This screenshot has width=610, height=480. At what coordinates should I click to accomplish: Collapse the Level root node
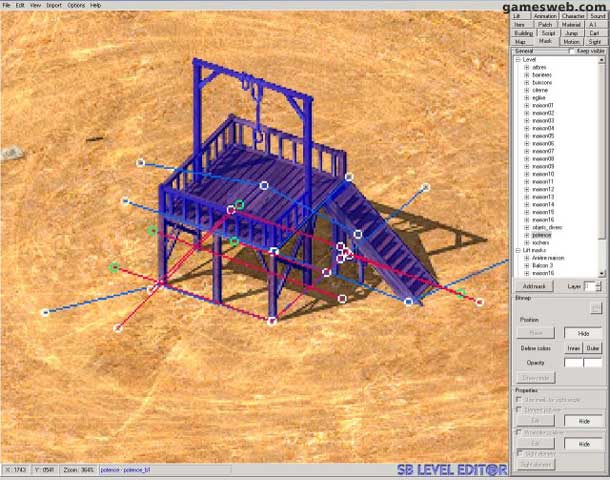tap(518, 59)
